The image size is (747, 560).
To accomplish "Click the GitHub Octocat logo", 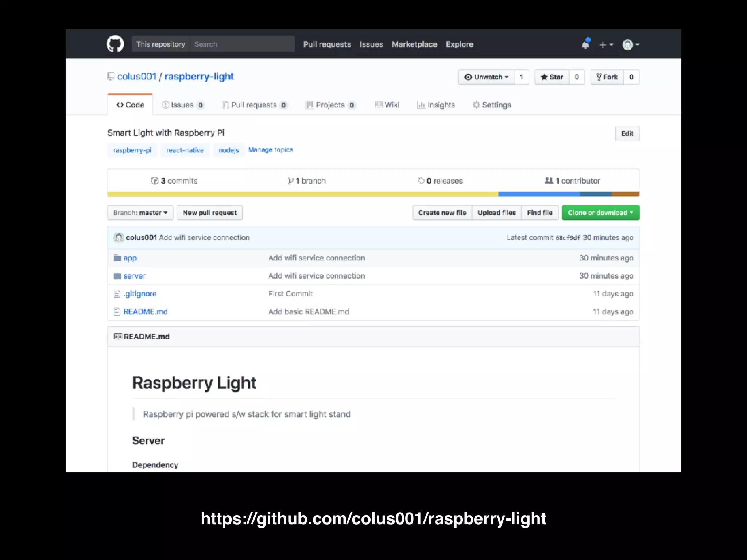I will pos(115,44).
